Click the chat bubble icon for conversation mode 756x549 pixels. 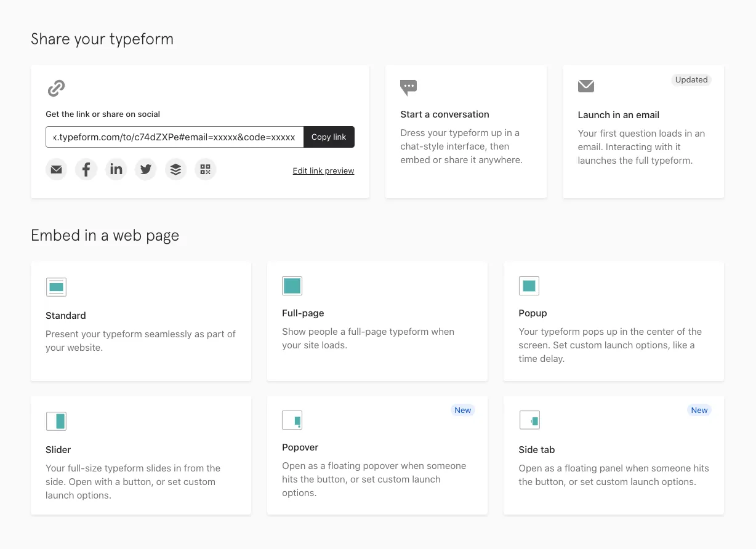(408, 87)
